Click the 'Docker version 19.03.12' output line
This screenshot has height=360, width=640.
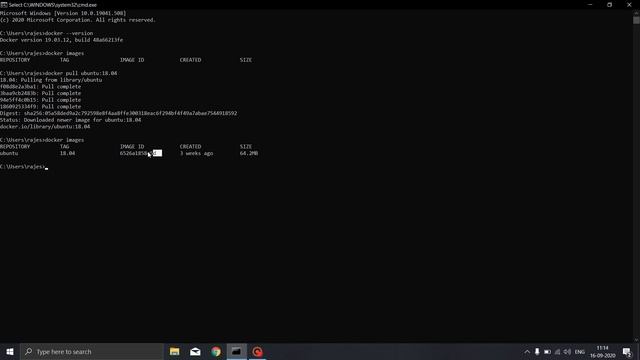[x=61, y=40]
